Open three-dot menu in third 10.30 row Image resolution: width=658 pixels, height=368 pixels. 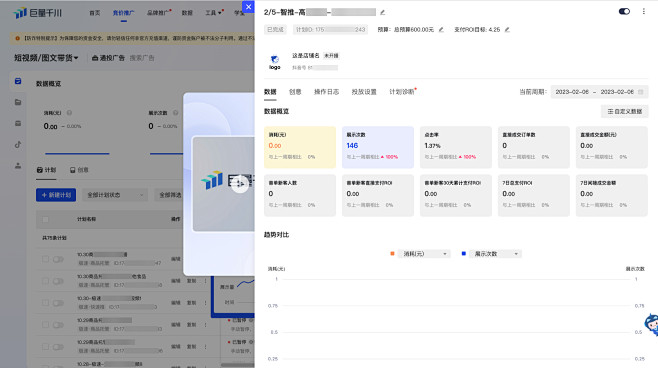tap(206, 303)
